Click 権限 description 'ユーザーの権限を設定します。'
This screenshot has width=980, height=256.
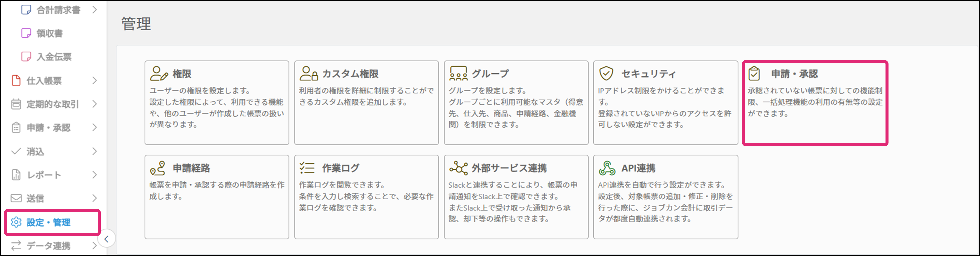[200, 91]
